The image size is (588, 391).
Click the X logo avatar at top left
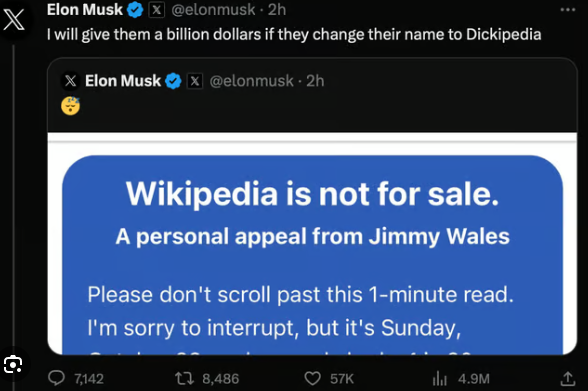click(14, 19)
